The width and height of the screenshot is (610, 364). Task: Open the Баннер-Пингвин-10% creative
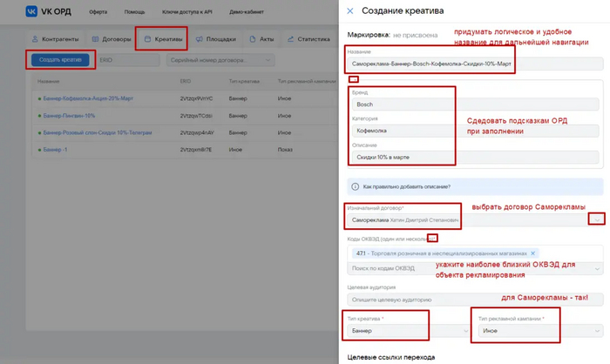(x=69, y=116)
